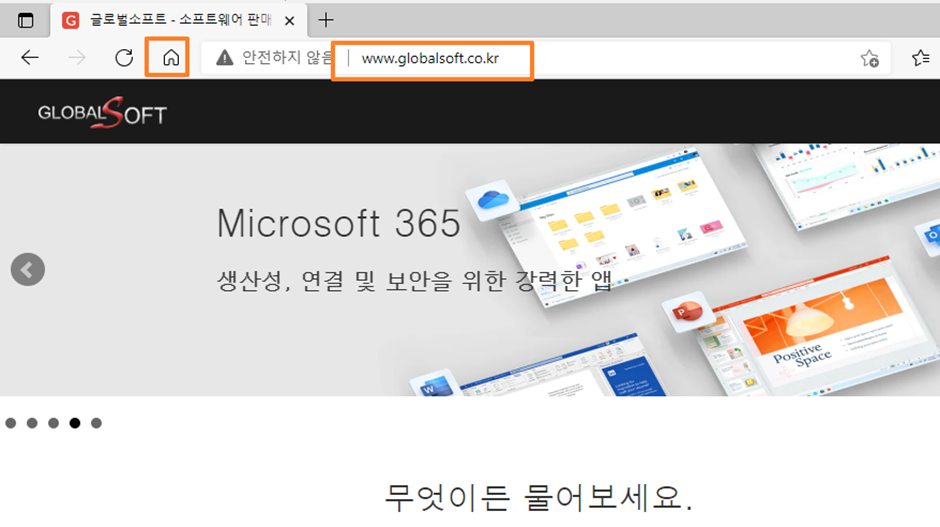This screenshot has height=527, width=940.
Task: Click the Microsoft 365 banner heading
Action: click(339, 224)
